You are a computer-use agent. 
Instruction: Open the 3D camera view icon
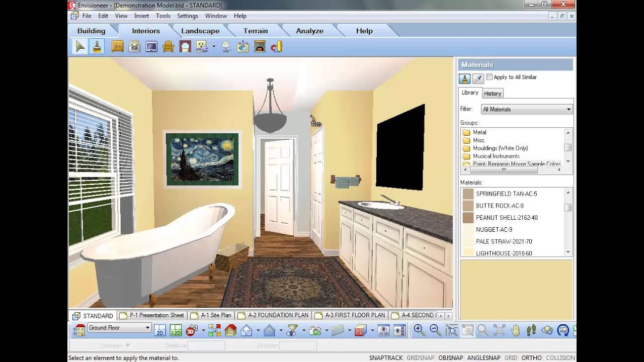[191, 330]
